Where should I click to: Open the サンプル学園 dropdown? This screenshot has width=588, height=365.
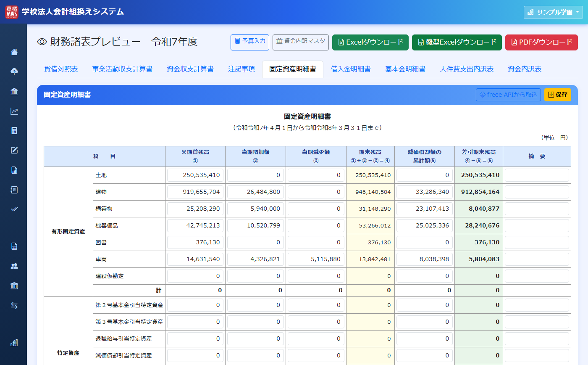[553, 12]
